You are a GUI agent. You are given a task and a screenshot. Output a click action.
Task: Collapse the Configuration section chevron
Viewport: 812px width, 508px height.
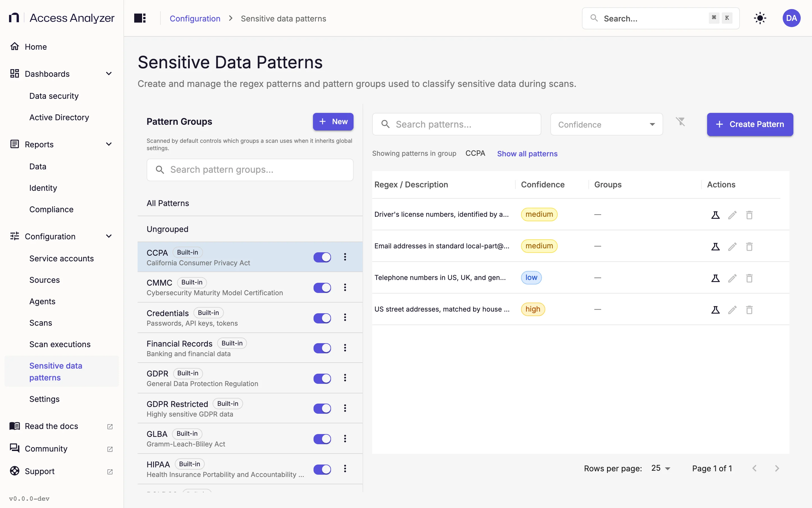tap(109, 236)
